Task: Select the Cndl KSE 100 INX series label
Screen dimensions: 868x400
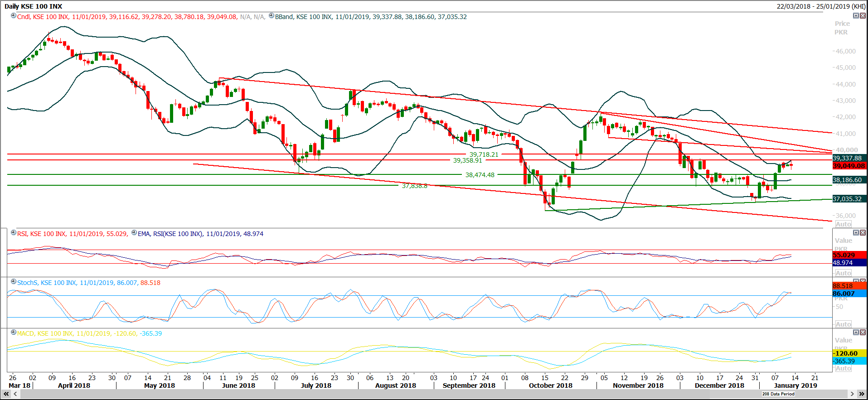Action: pos(43,17)
